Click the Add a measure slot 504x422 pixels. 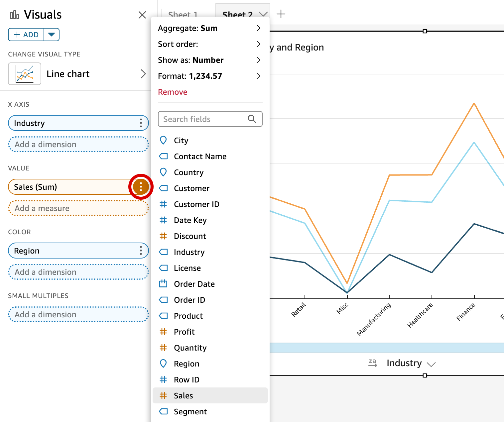78,208
